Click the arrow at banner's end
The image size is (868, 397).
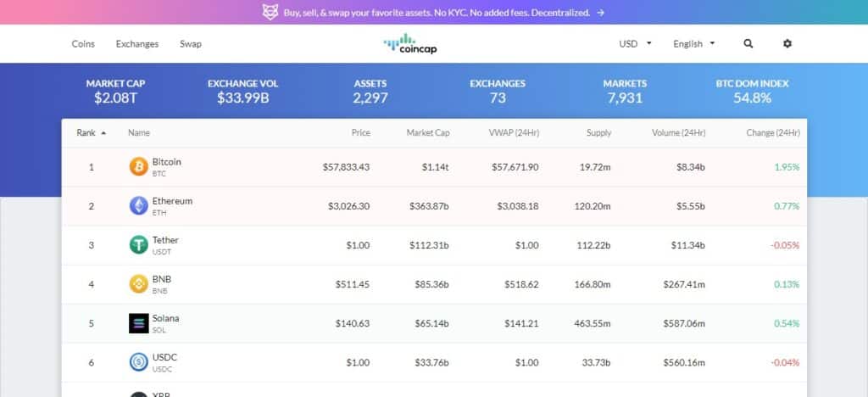point(601,12)
